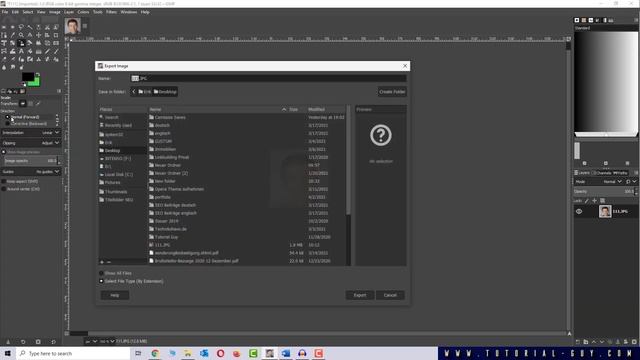640x360 pixels.
Task: Click the black foreground color swatch
Action: pos(27,76)
